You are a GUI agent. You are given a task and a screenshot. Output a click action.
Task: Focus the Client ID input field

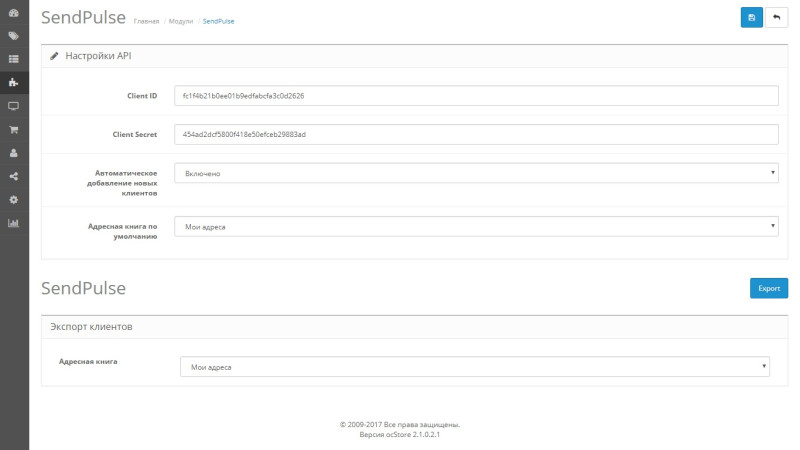point(477,95)
